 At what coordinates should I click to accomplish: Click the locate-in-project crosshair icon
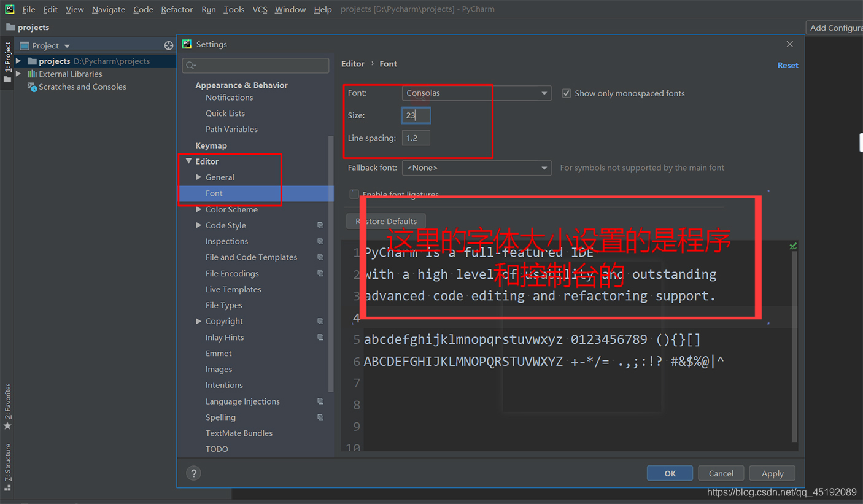pyautogui.click(x=169, y=45)
